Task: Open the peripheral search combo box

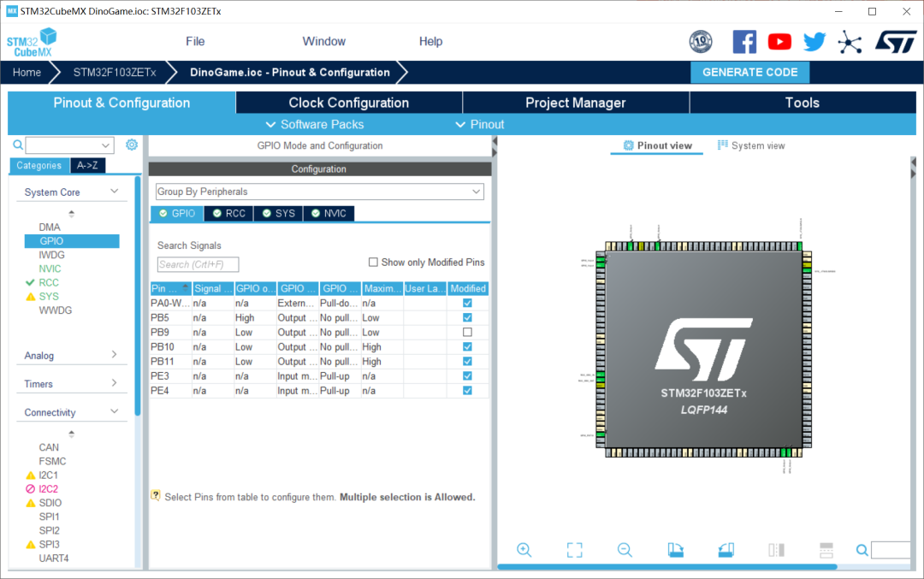Action: click(69, 145)
